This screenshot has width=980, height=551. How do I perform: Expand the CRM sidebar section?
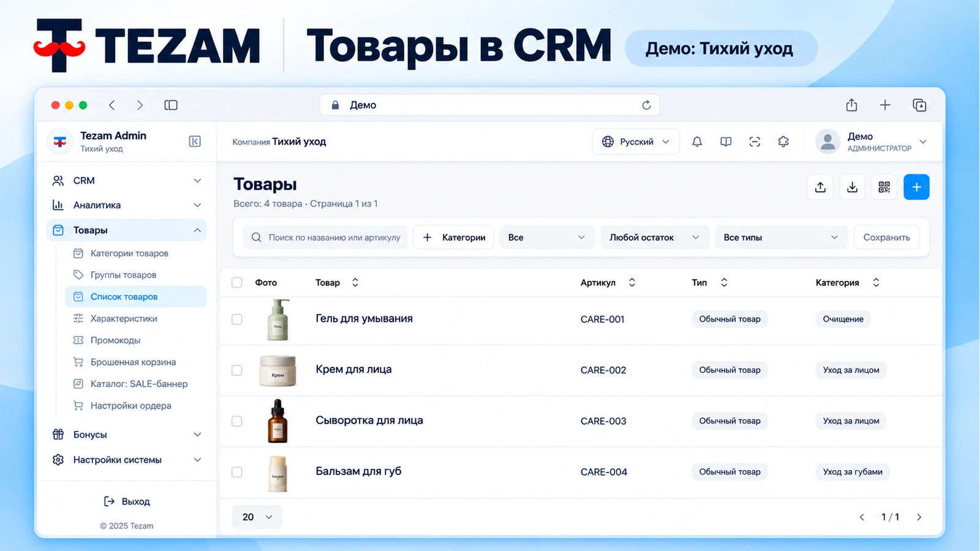point(127,181)
